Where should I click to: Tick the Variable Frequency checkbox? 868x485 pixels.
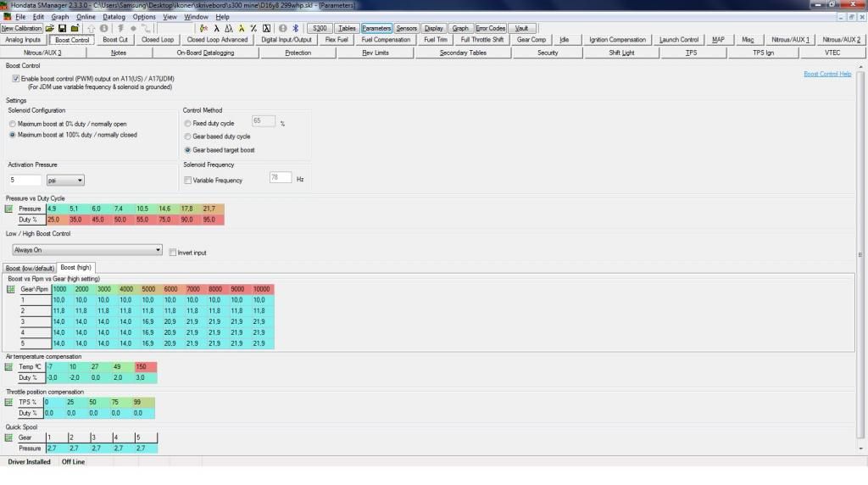tap(188, 181)
